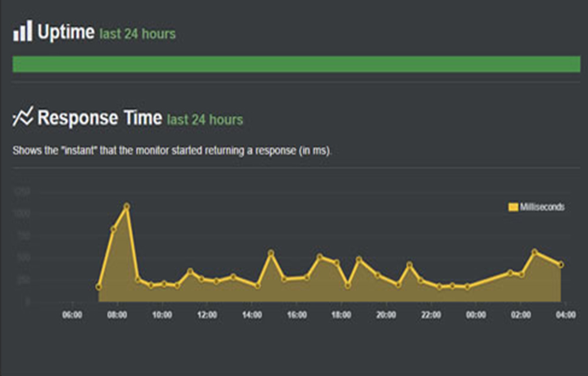588x376 pixels.
Task: Click the 18:00 axis label
Action: [x=341, y=315]
